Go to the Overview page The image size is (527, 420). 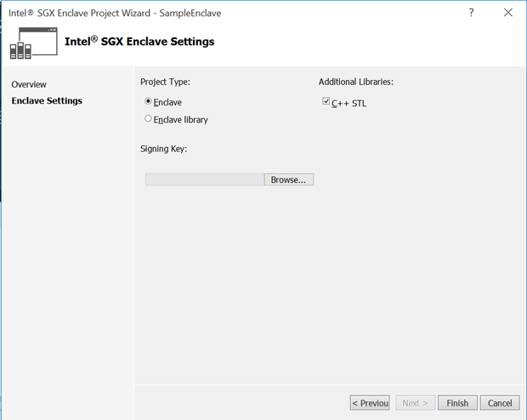(29, 84)
